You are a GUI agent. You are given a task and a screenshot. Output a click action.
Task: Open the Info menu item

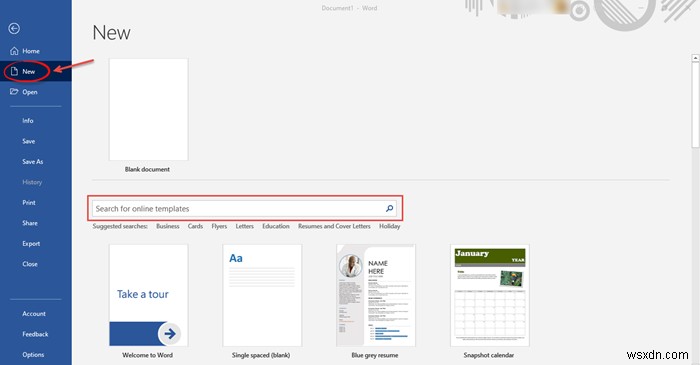point(28,120)
